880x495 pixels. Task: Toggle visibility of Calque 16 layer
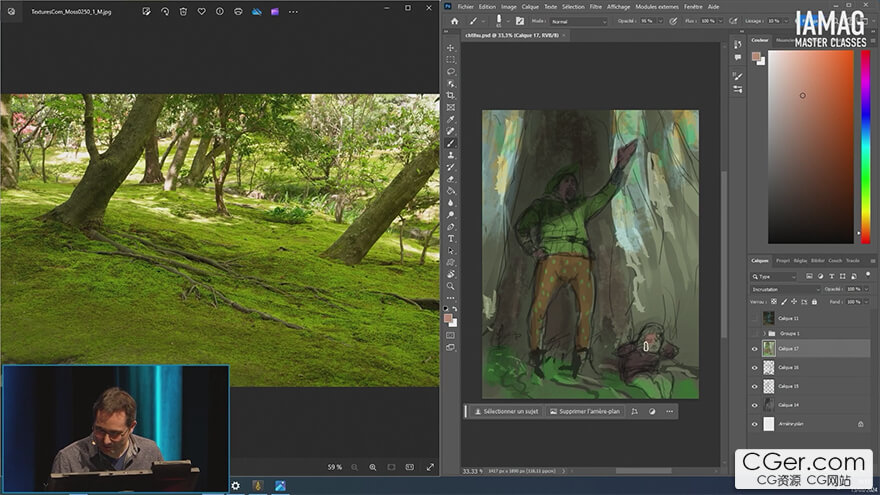(755, 367)
